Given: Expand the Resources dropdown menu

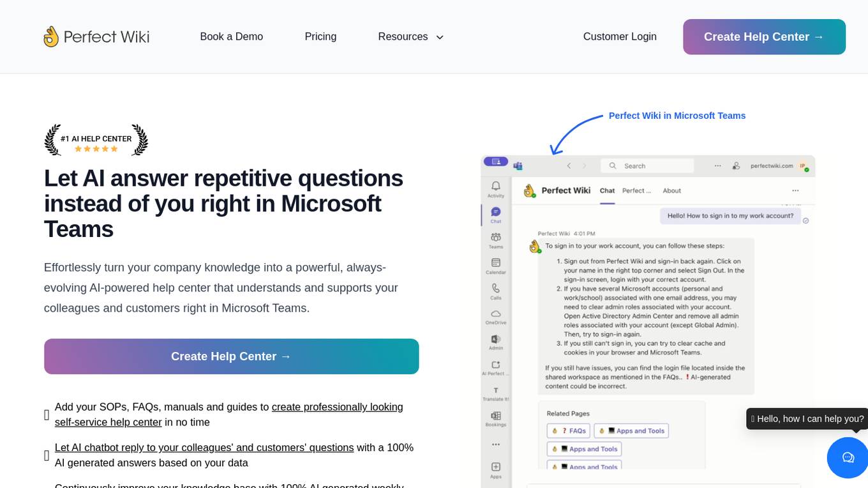Looking at the screenshot, I should (x=411, y=36).
